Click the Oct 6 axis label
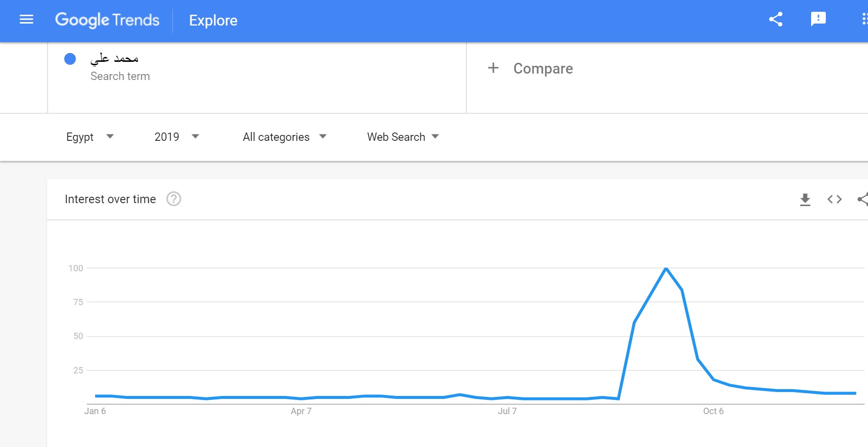This screenshot has height=447, width=868. [714, 411]
